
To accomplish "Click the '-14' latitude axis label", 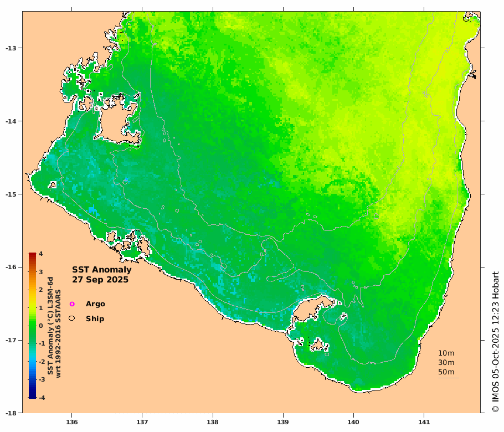I will point(10,121).
